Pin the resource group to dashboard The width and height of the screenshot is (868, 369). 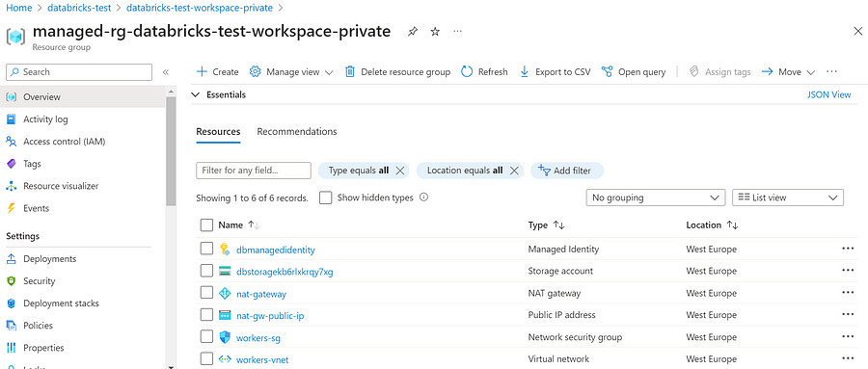tap(413, 32)
